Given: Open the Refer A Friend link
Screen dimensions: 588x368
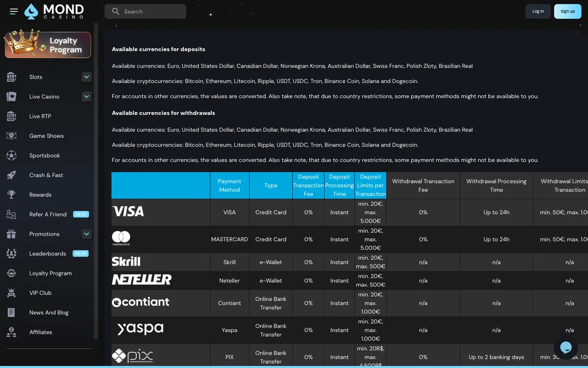Looking at the screenshot, I should pyautogui.click(x=48, y=214).
